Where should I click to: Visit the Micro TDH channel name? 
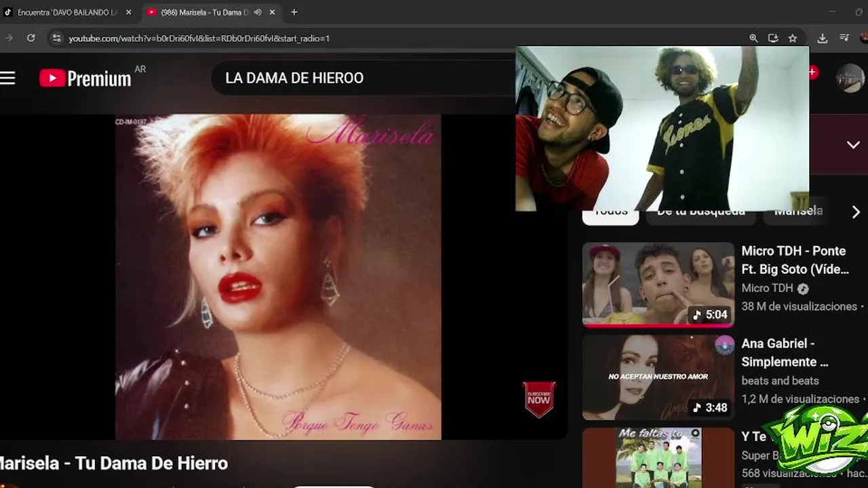(767, 288)
